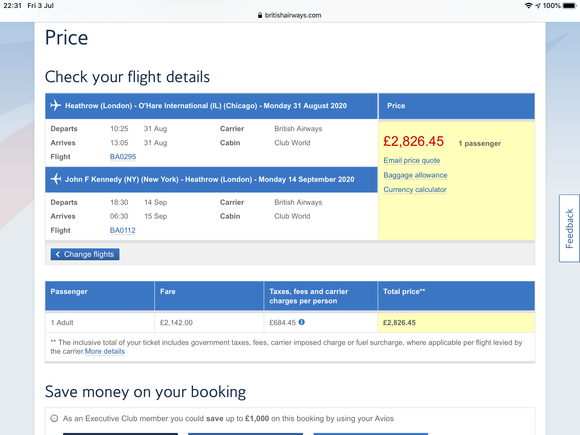
Task: Tap the Wi-Fi status icon
Action: tap(529, 6)
